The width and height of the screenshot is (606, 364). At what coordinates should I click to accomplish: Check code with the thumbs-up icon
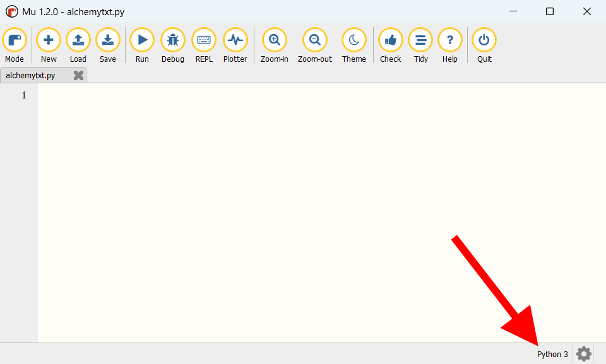pos(390,40)
